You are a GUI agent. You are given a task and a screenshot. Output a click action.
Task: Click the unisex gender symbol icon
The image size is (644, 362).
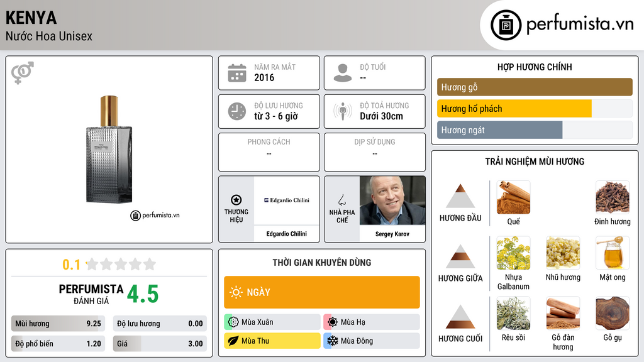click(x=23, y=73)
